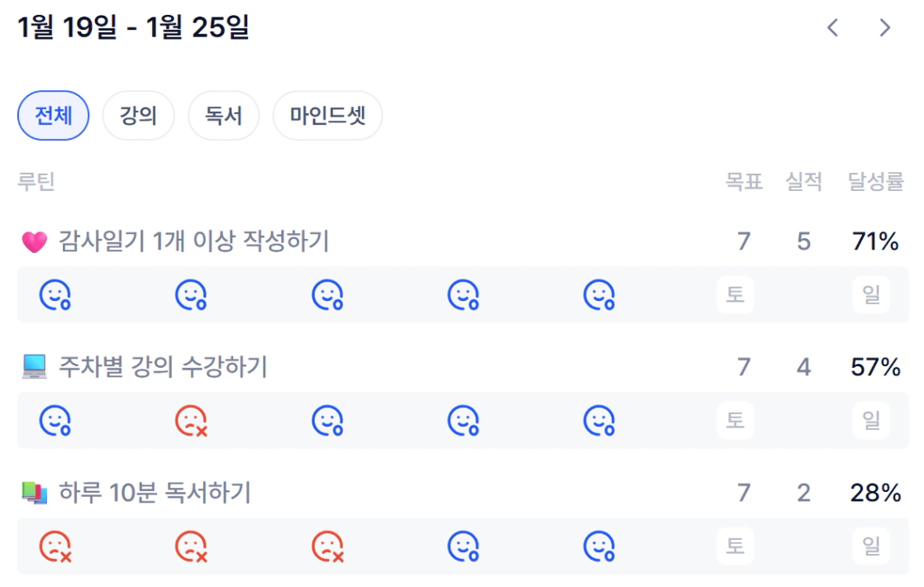The width and height of the screenshot is (924, 587).
Task: Select the 전체 filter tab
Action: [53, 116]
